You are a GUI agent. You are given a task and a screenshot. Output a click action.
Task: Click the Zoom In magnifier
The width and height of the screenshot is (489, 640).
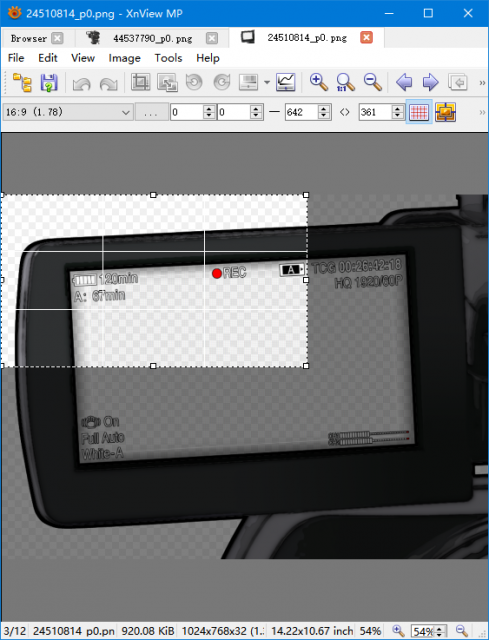[x=318, y=82]
